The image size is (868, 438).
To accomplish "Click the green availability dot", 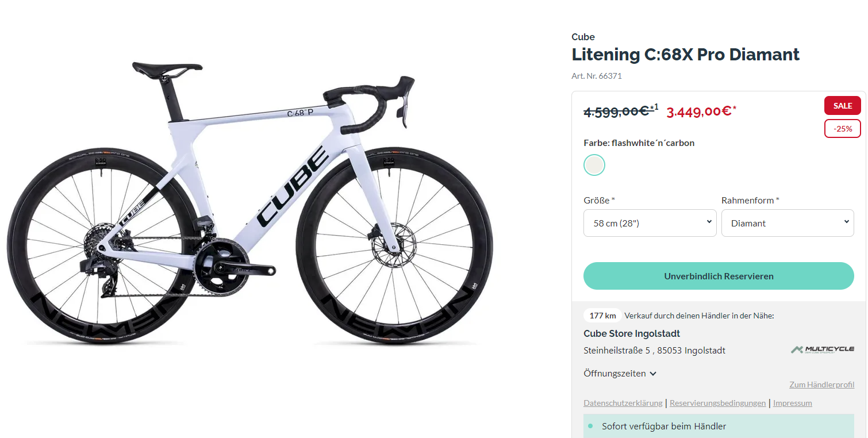I will coord(590,427).
